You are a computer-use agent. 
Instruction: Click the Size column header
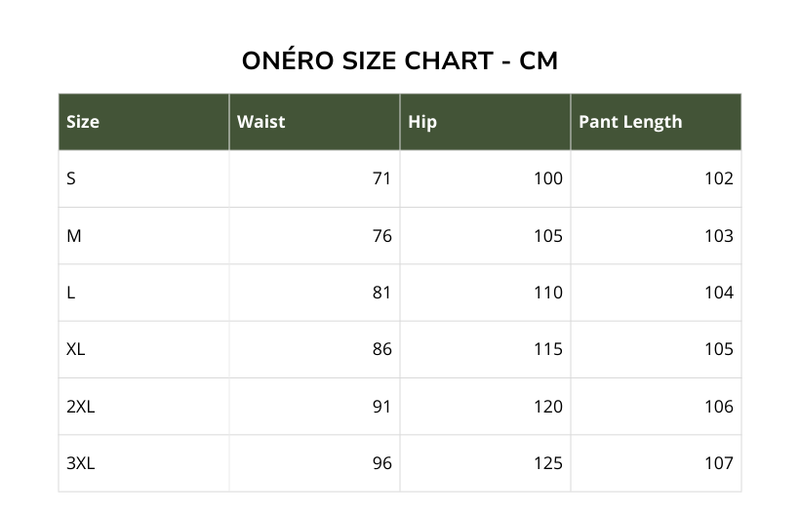(83, 122)
